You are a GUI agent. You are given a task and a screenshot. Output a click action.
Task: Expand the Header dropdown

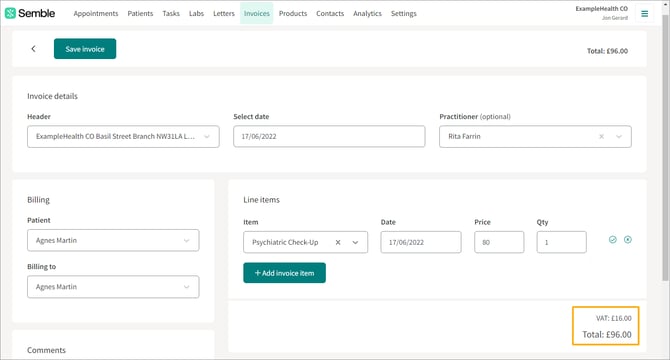coord(123,137)
